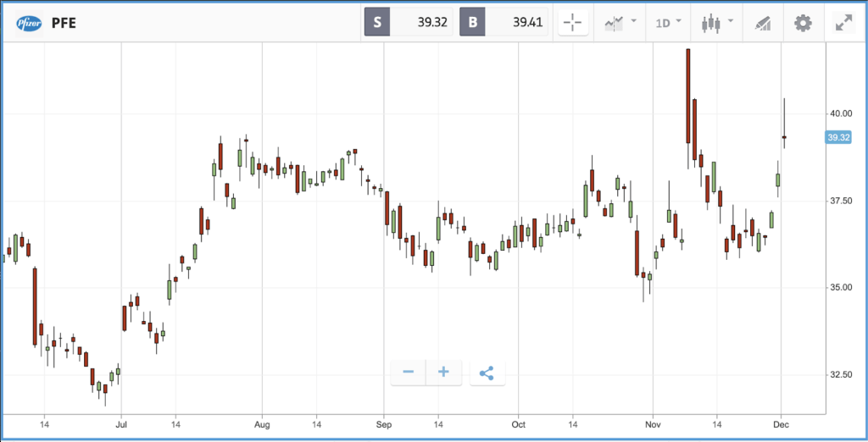Share the chart via share icon

487,373
